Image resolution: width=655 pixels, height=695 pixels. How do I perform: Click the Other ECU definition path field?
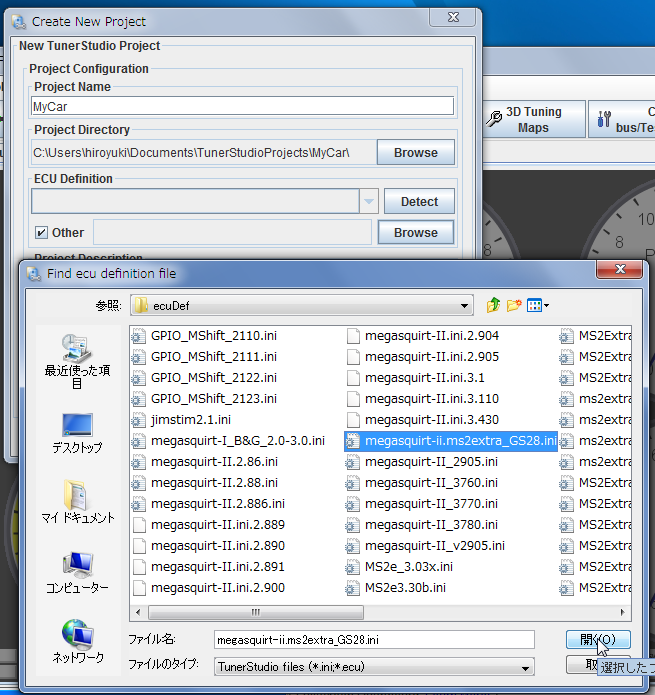232,232
